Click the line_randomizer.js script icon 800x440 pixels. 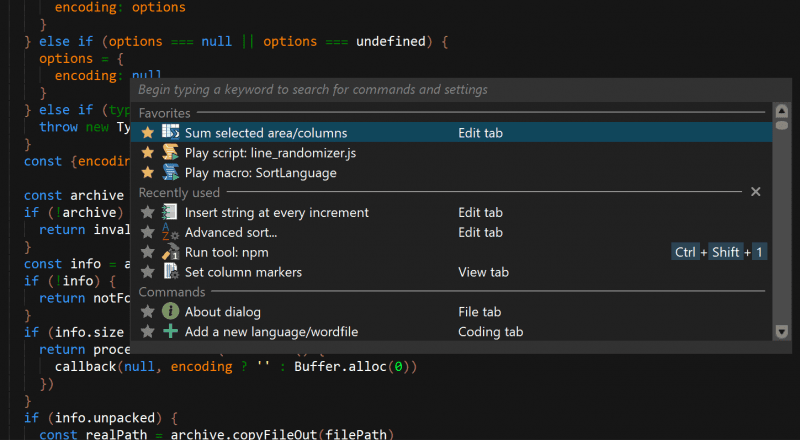pyautogui.click(x=170, y=152)
